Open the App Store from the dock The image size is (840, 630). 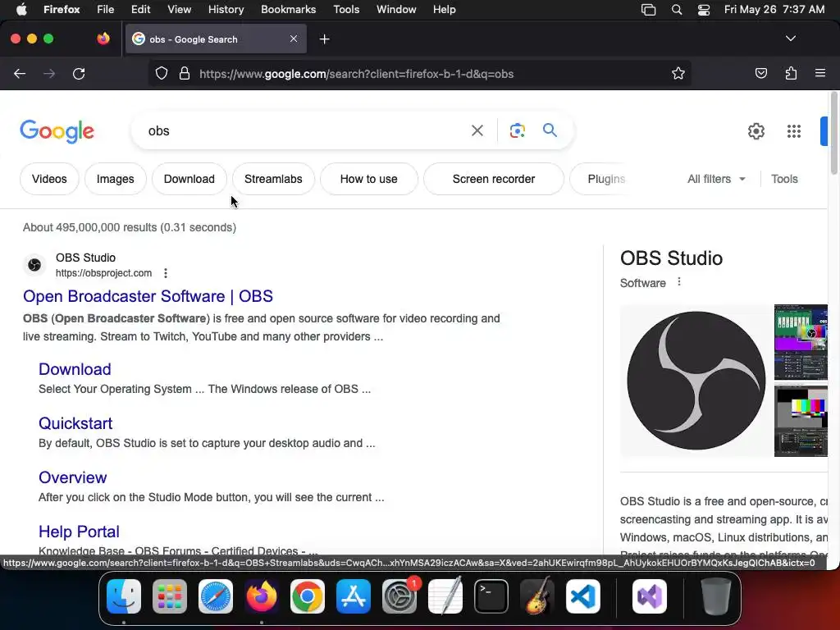pos(353,596)
